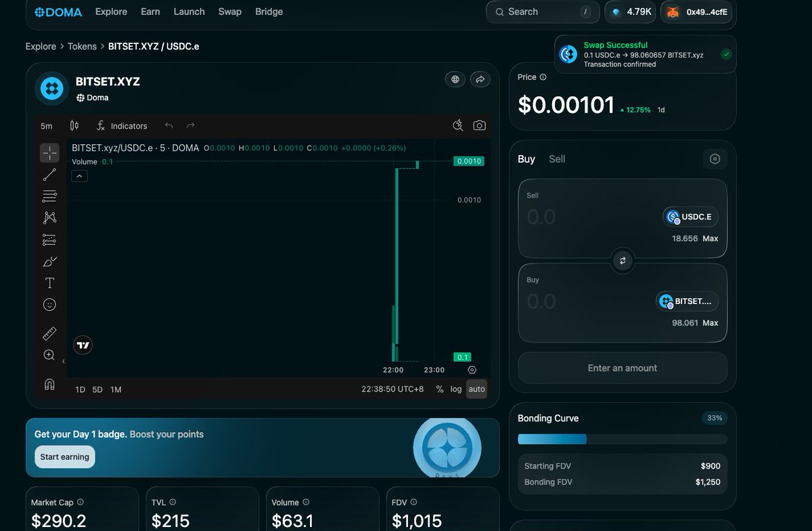Set chart range to 1D
The width and height of the screenshot is (812, 531).
click(x=80, y=389)
